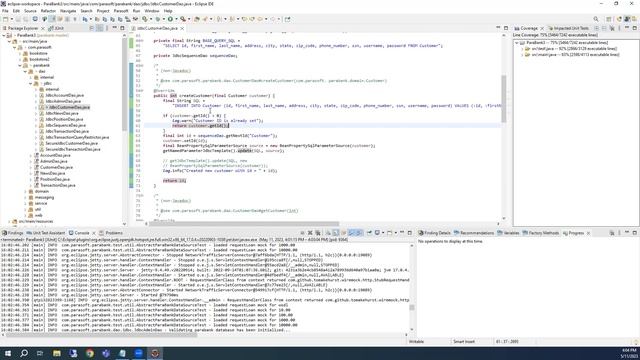Maximize the Console view
Image resolution: width=640 pixels, height=360 pixels.
pos(409,233)
